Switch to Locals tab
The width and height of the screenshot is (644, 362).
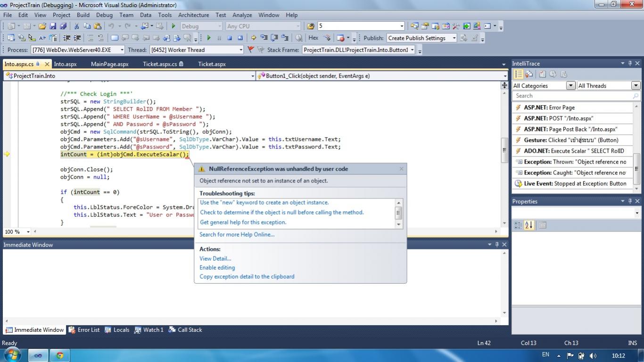(x=117, y=330)
